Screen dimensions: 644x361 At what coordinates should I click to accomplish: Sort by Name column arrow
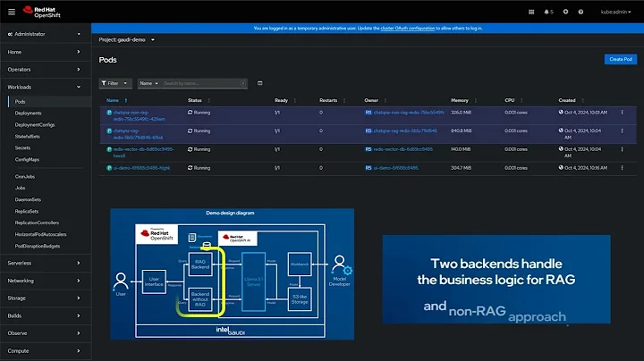click(126, 100)
